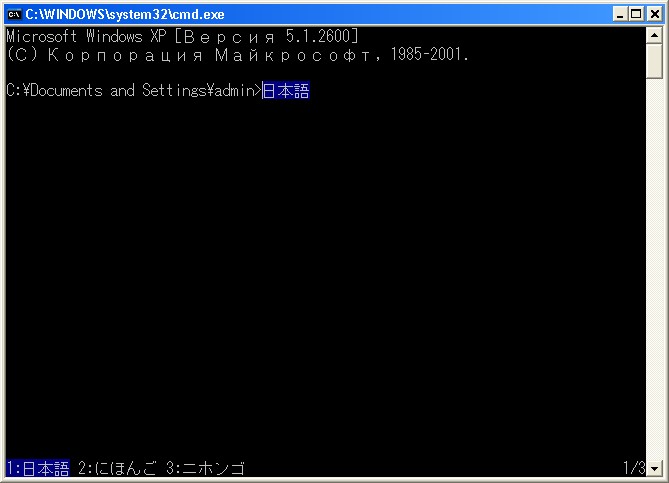Image resolution: width=669 pixels, height=483 pixels.
Task: Click the 1/3 candidate page indicator
Action: coord(634,468)
